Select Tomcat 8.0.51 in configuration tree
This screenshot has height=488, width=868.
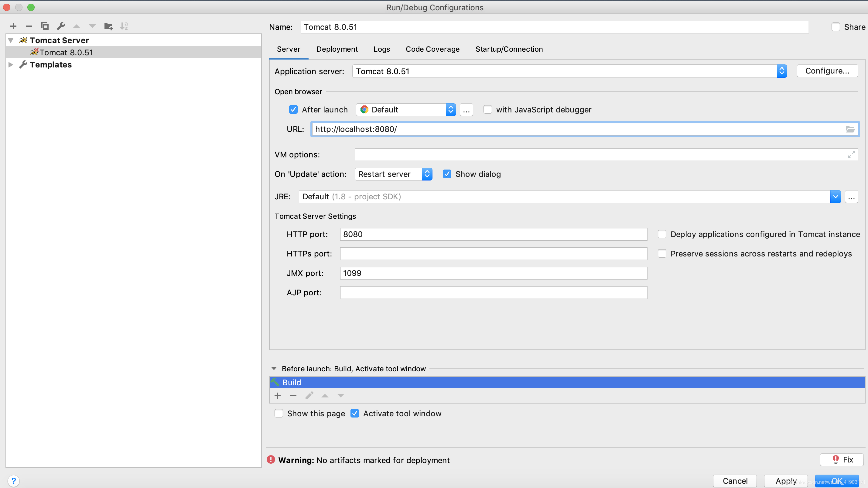(x=133, y=53)
